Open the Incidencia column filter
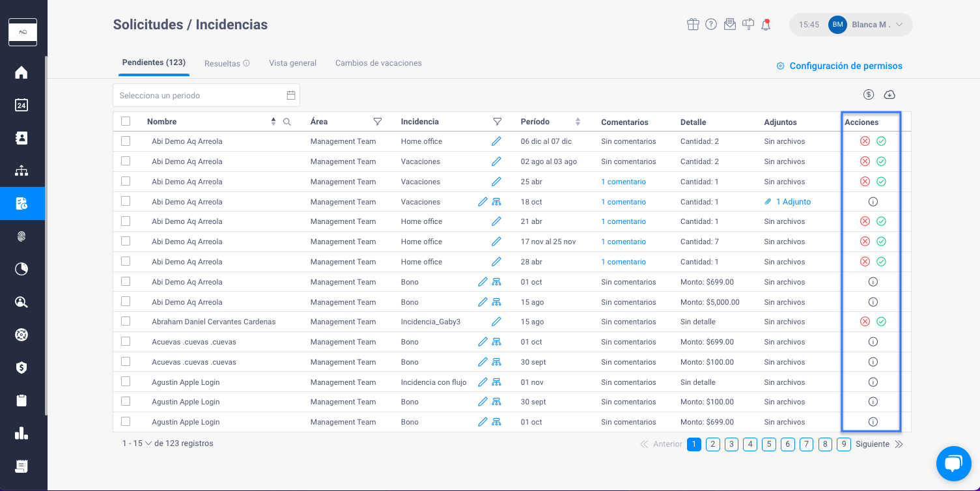The height and width of the screenshot is (491, 980). point(497,122)
